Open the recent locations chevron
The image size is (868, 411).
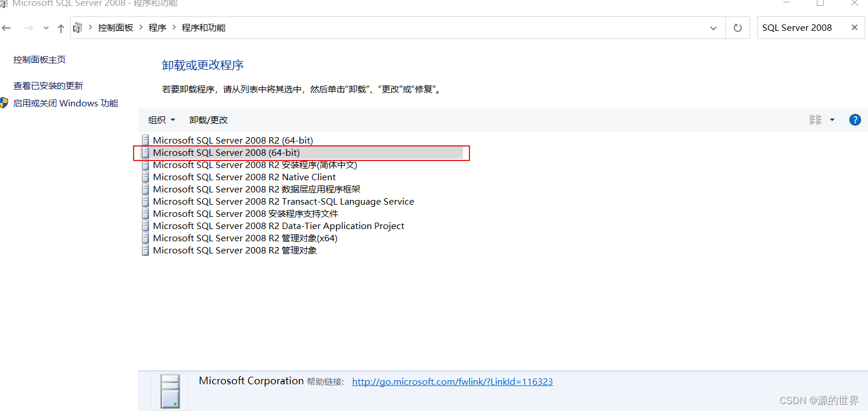[46, 28]
